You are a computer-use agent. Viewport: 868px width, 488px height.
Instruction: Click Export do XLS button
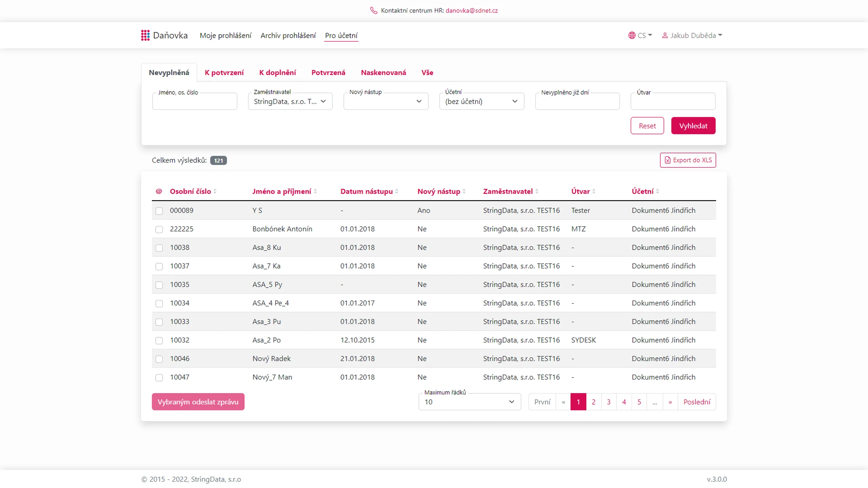coord(688,160)
